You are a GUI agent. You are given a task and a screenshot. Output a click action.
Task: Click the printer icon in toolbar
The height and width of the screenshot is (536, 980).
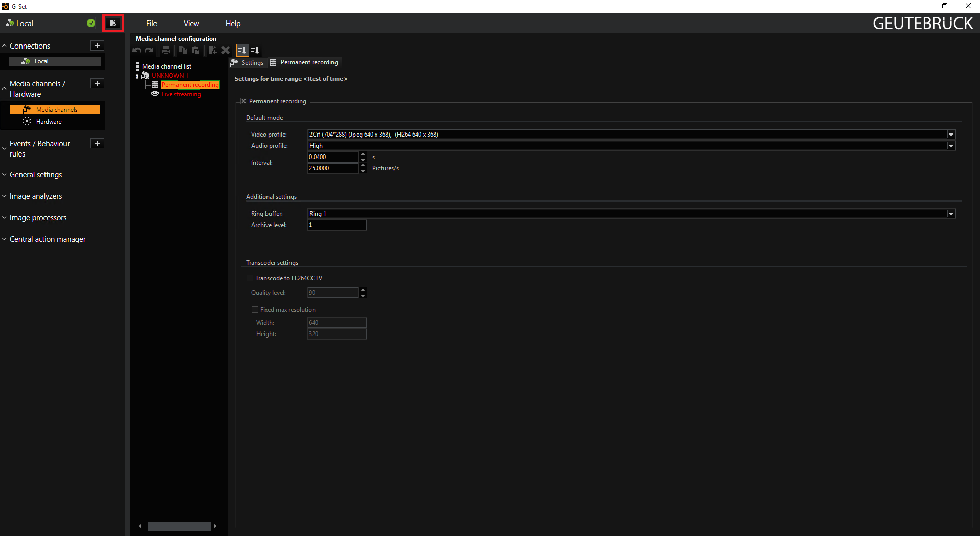[x=166, y=50]
